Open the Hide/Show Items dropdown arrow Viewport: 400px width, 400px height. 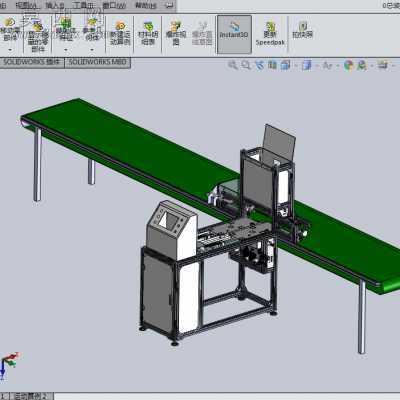click(338, 66)
